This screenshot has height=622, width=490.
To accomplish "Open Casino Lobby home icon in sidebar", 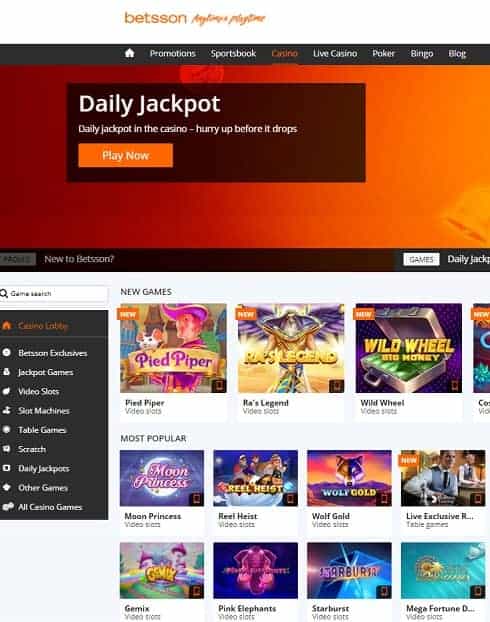I will (x=6, y=326).
